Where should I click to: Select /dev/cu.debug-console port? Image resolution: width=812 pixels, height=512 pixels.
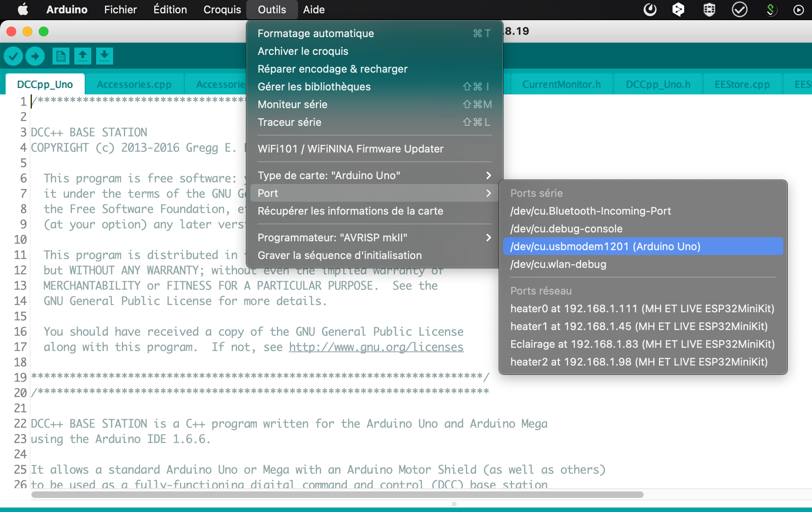pyautogui.click(x=643, y=229)
